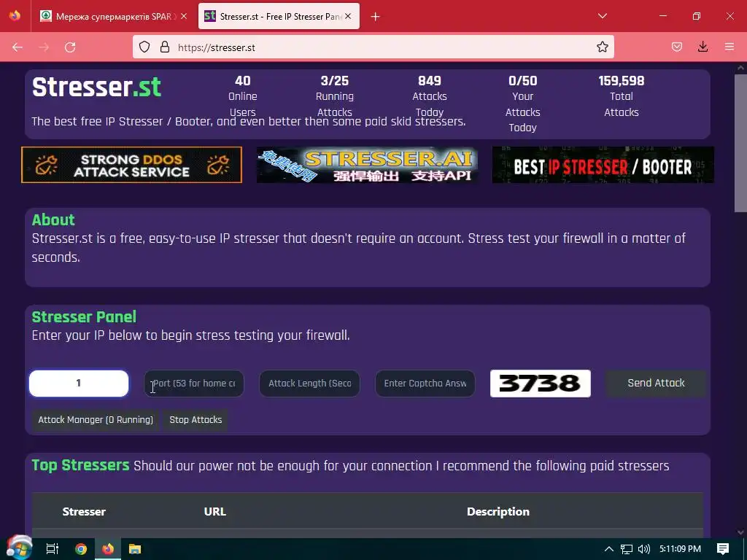Switch to the SPAR supermarket tab

[113, 16]
